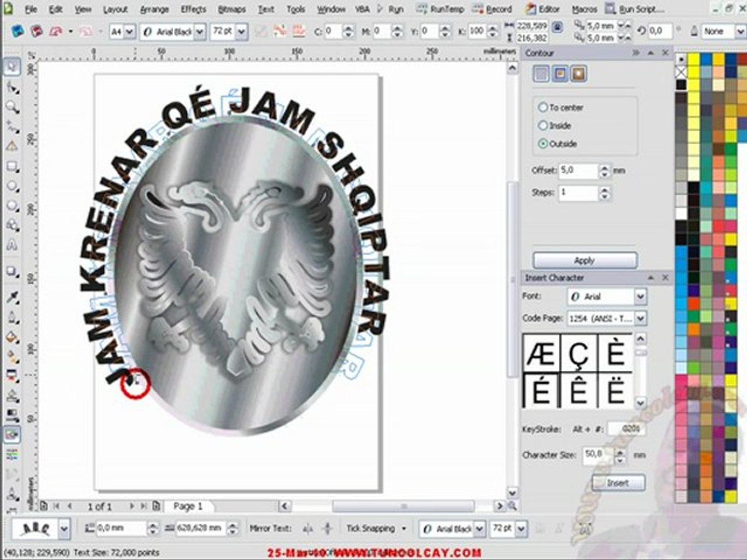This screenshot has height=560, width=747.
Task: Click the RunTemp button
Action: (x=440, y=9)
